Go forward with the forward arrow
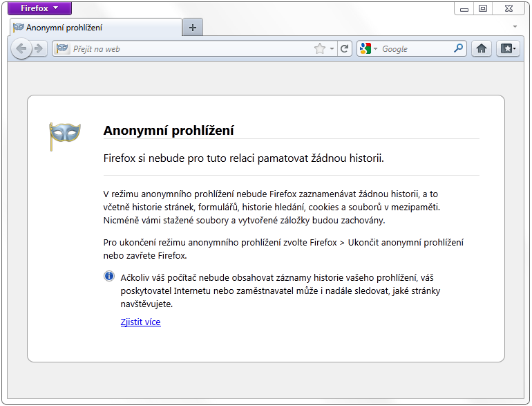 (39, 48)
